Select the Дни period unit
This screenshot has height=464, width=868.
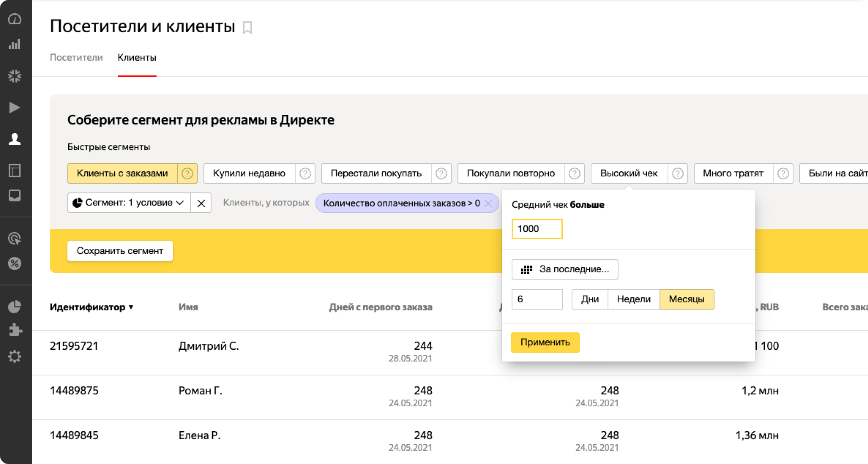(590, 299)
